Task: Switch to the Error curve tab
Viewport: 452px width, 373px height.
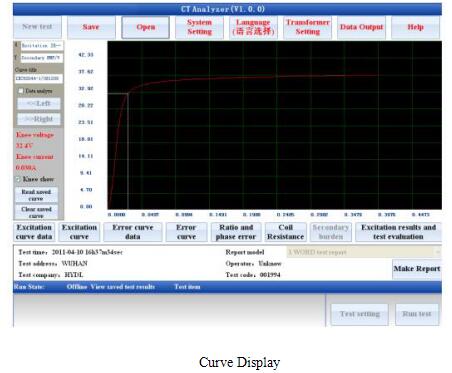Action: (x=186, y=232)
